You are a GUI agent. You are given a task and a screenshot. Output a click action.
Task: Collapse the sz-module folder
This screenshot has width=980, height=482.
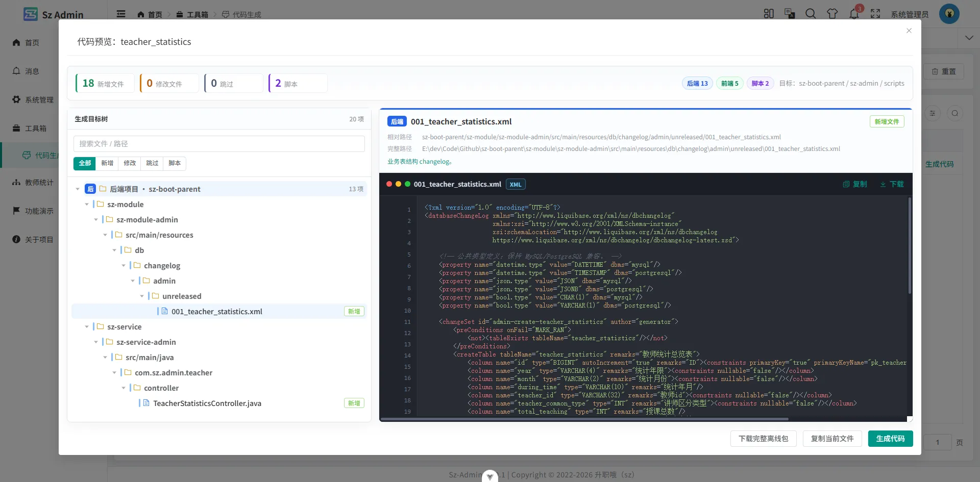(x=87, y=205)
